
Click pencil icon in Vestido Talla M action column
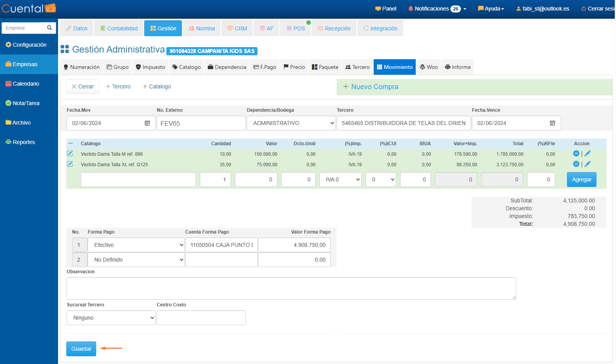(x=588, y=154)
